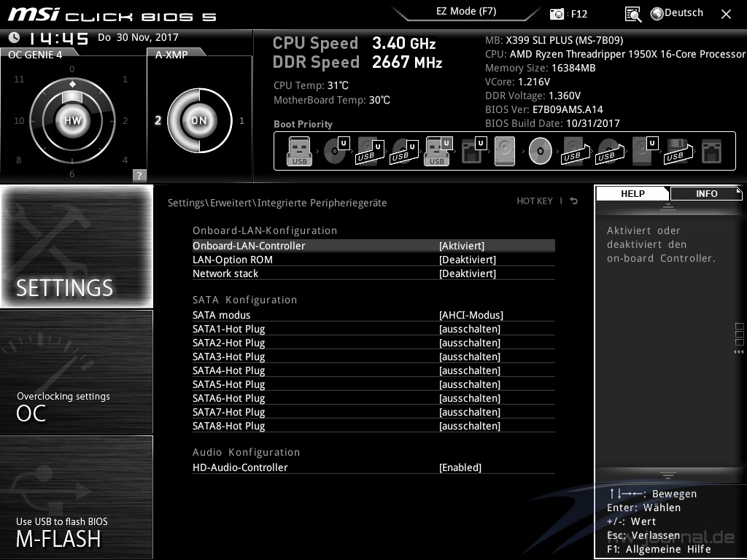Switch to the HELP tab
The width and height of the screenshot is (747, 560).
pyautogui.click(x=632, y=194)
